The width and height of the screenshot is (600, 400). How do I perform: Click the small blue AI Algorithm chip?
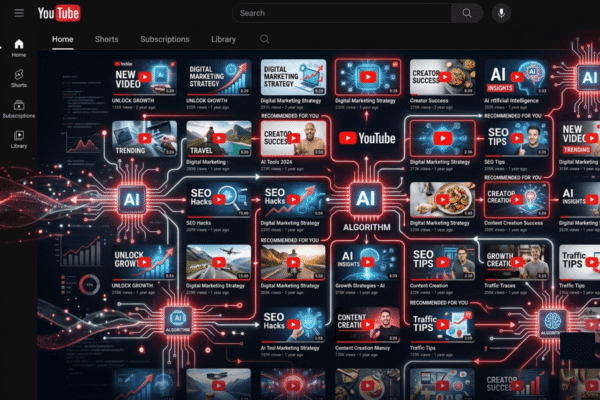[x=178, y=321]
